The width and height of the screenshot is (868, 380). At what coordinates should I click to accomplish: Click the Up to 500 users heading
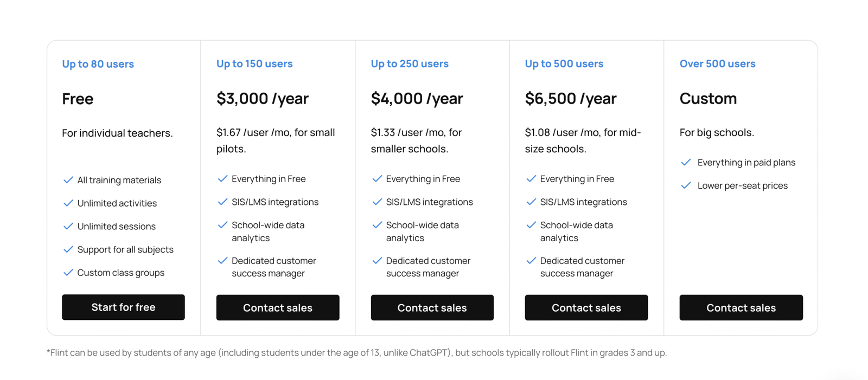coord(564,64)
